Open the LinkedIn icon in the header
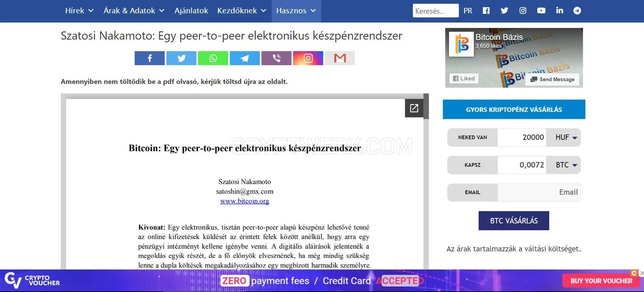 coord(559,11)
